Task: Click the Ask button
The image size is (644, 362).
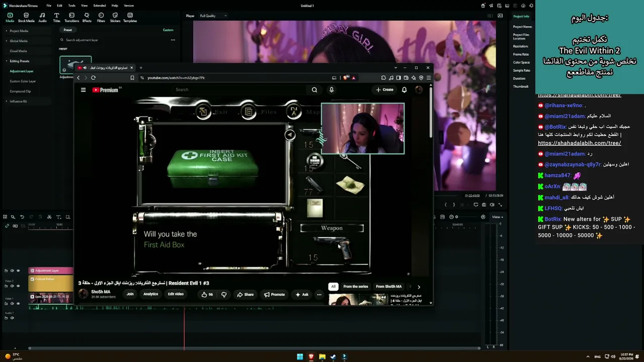Action: point(302,294)
